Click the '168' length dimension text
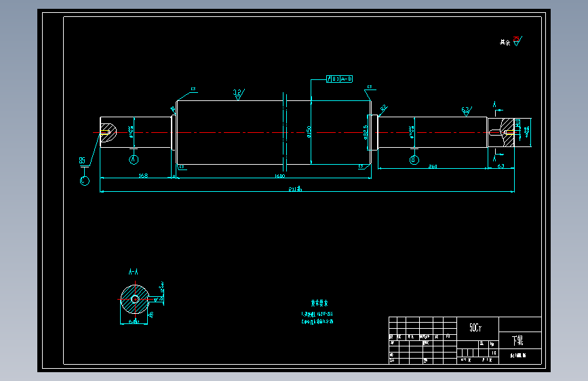Image resolution: width=588 pixels, height=381 pixels. click(143, 175)
